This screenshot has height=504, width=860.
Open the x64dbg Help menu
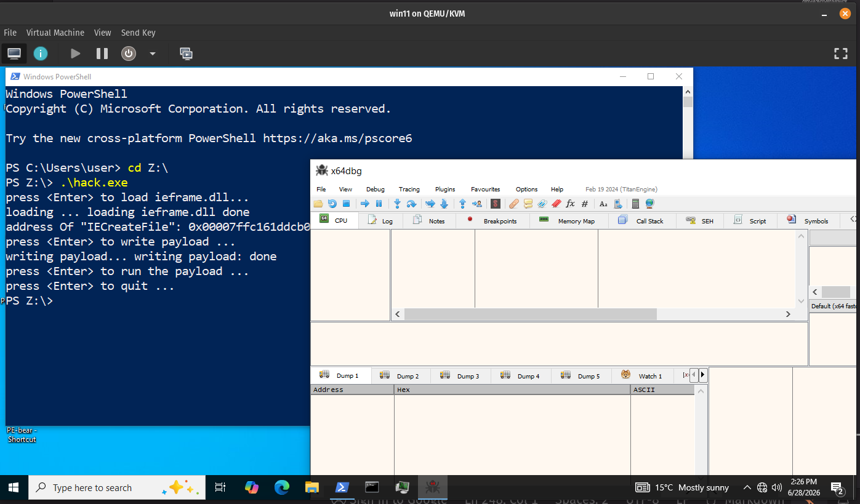coord(557,189)
